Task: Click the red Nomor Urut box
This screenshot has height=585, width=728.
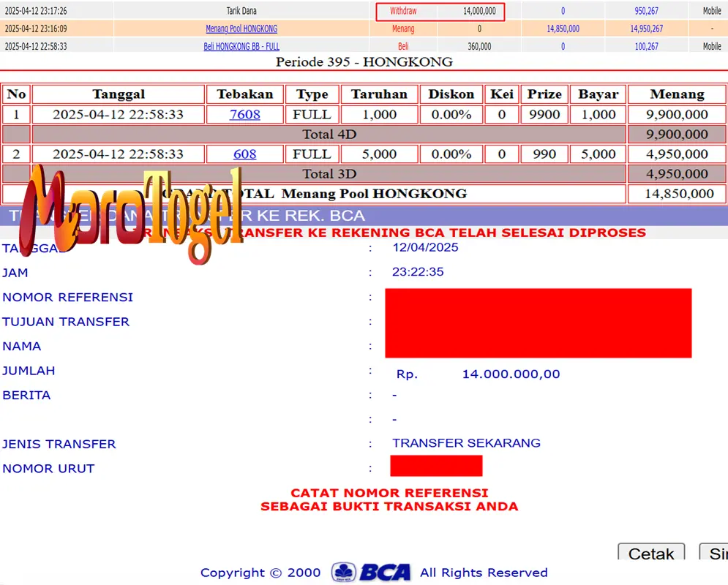Action: tap(436, 466)
